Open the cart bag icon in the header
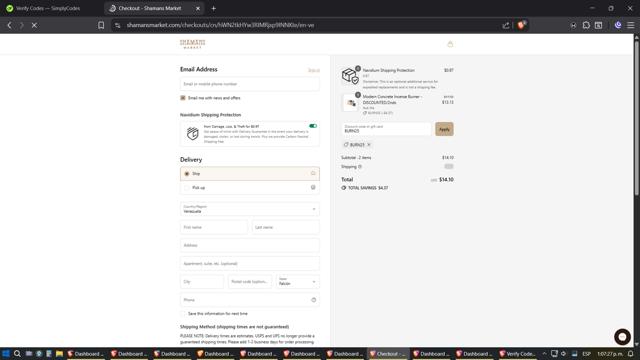 pos(450,44)
